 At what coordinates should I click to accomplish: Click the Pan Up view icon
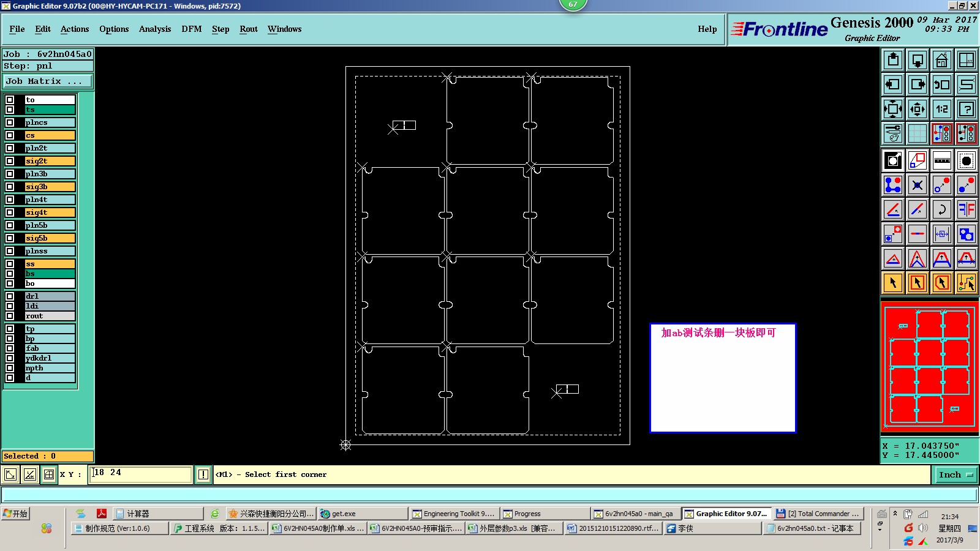click(x=893, y=60)
